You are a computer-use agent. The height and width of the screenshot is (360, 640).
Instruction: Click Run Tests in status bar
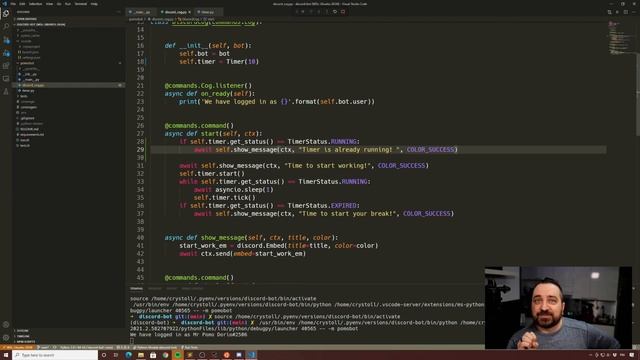coord(190,347)
